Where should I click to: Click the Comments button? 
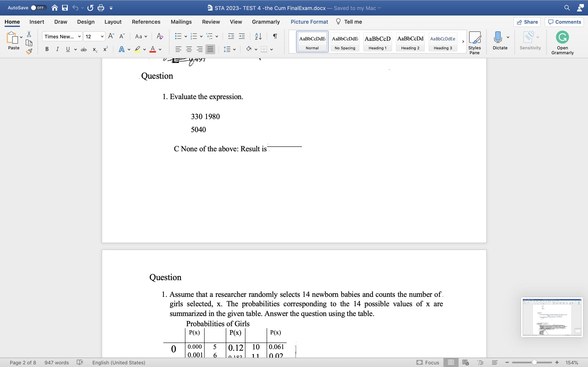565,22
